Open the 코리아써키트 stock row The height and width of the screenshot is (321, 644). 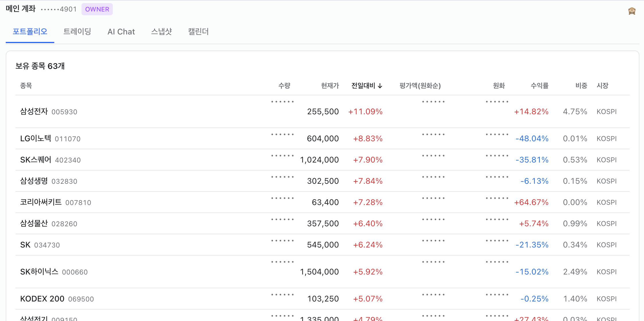pyautogui.click(x=323, y=202)
